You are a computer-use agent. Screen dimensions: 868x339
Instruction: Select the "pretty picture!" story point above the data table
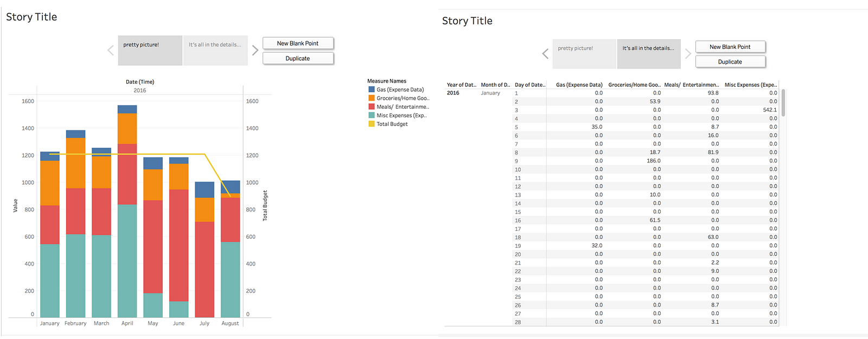coord(584,54)
